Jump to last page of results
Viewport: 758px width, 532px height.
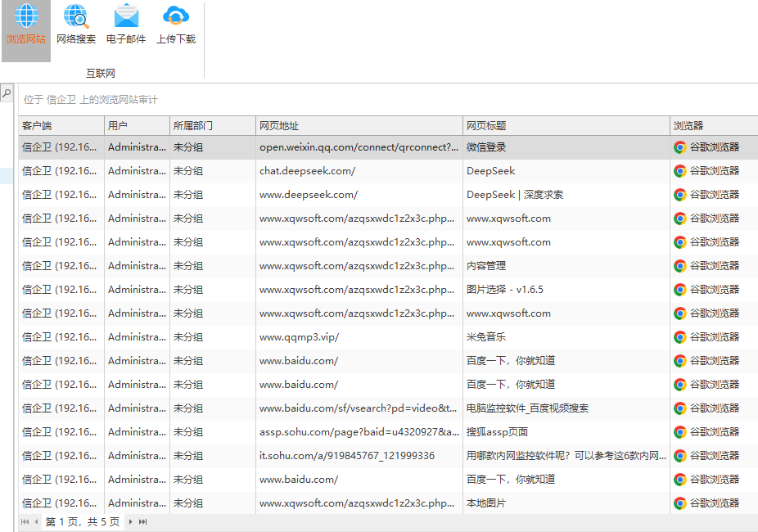[142, 522]
